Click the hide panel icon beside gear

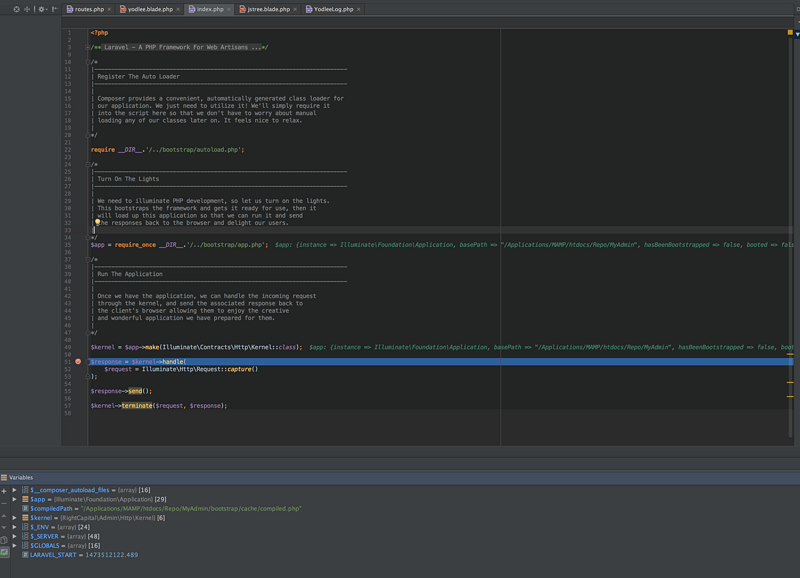pyautogui.click(x=54, y=9)
